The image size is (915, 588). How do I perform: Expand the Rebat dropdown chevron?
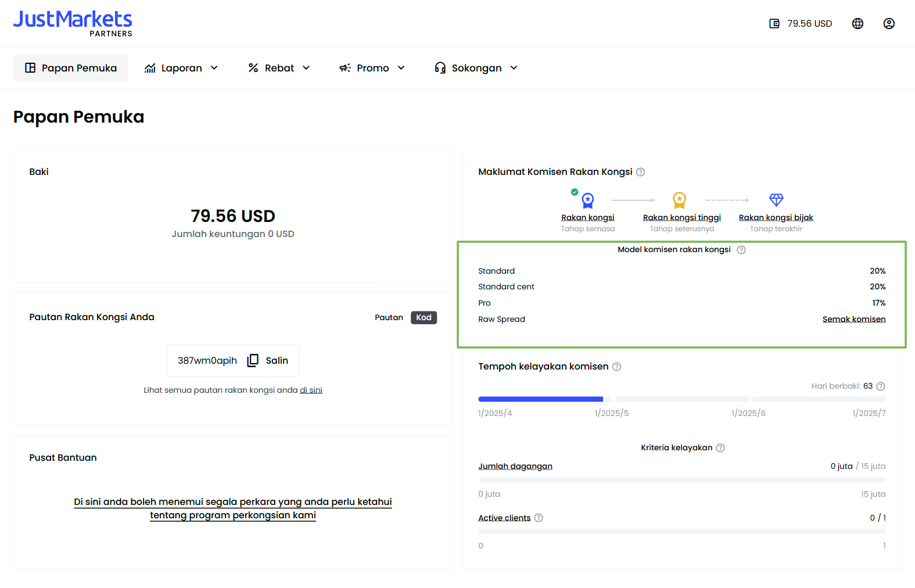306,68
